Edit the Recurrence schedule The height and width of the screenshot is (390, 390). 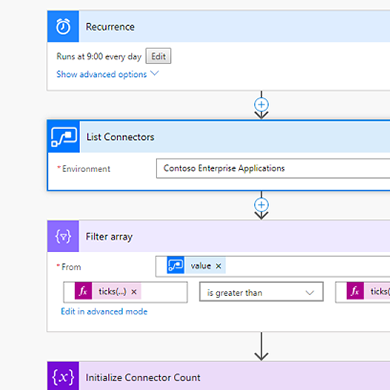158,56
